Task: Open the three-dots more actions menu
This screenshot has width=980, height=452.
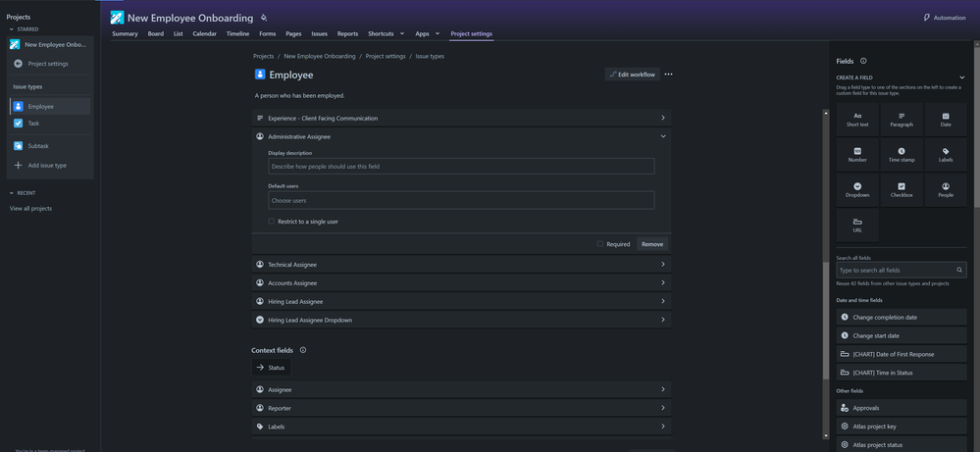Action: [x=668, y=75]
